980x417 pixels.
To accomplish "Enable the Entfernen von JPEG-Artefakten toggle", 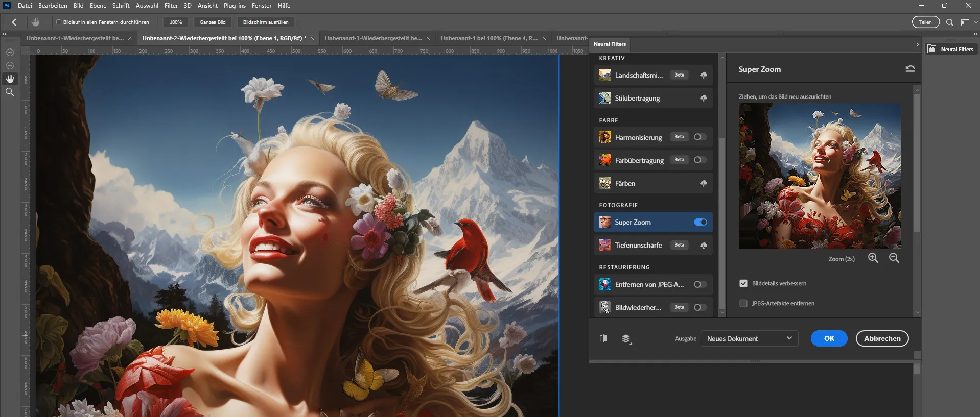I will coord(700,284).
